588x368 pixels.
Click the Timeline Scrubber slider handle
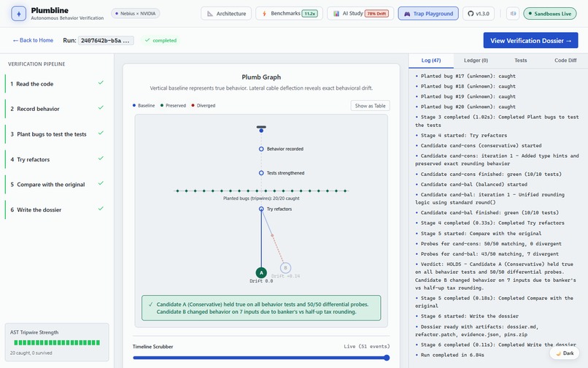(x=387, y=358)
